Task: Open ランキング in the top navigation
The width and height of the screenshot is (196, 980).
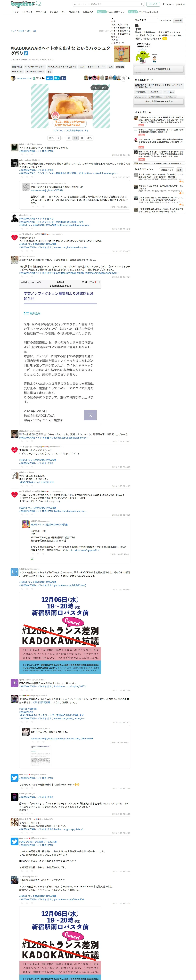Action: (x=27, y=12)
